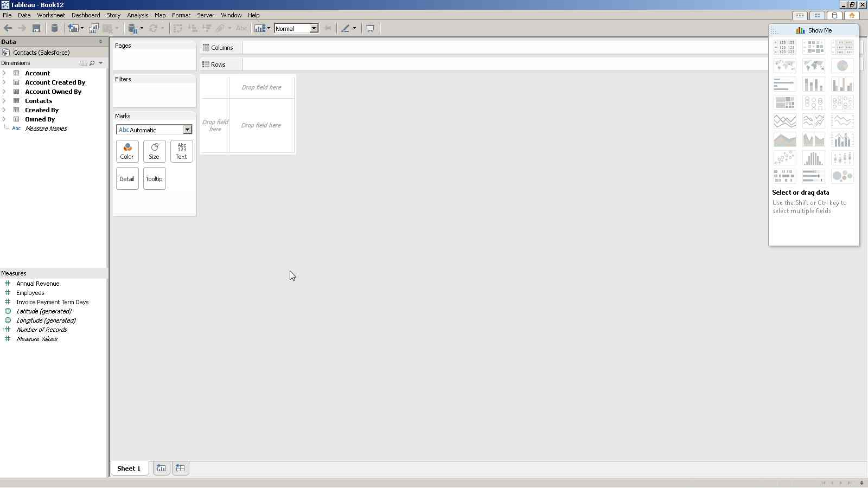Expand the Account Owned By folder
Viewport: 868px width, 488px height.
(x=4, y=91)
